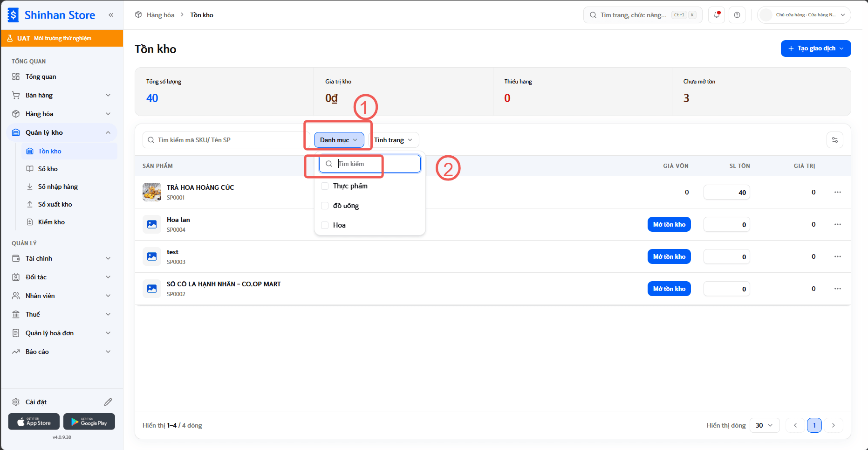Click Hàng hóa breadcrumb link
The width and height of the screenshot is (868, 450).
pos(160,15)
